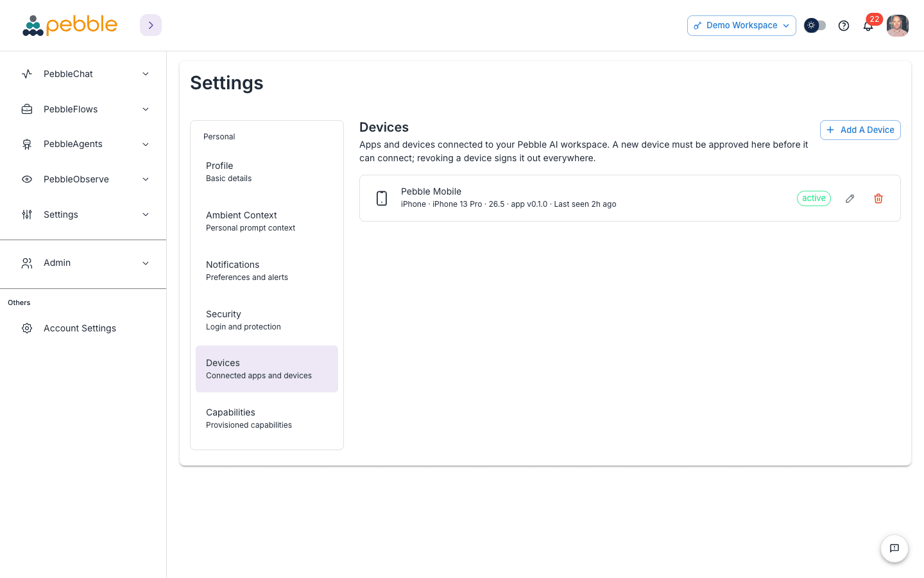Delete the Pebble Mobile device
The width and height of the screenshot is (924, 578).
click(x=878, y=198)
